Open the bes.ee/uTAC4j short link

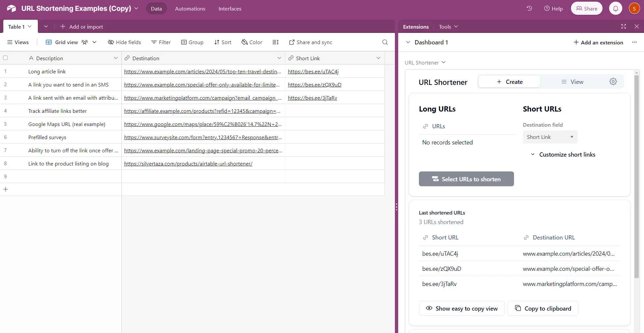tap(313, 71)
